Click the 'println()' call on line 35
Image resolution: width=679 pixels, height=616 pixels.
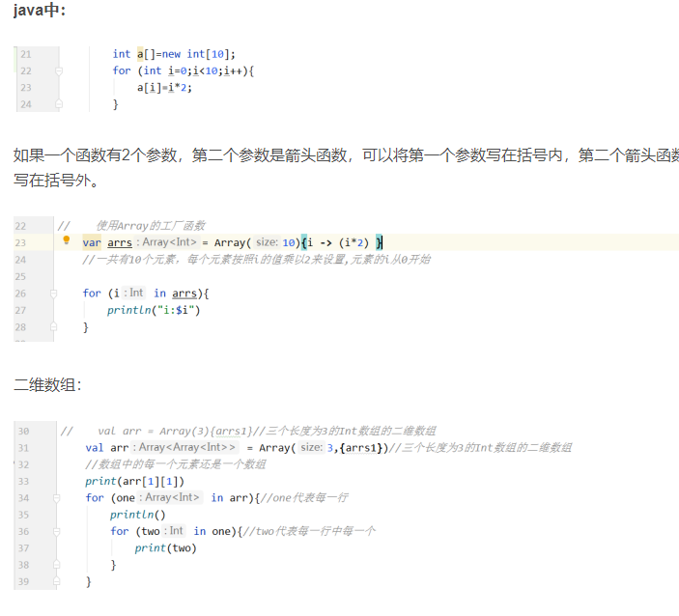click(138, 515)
